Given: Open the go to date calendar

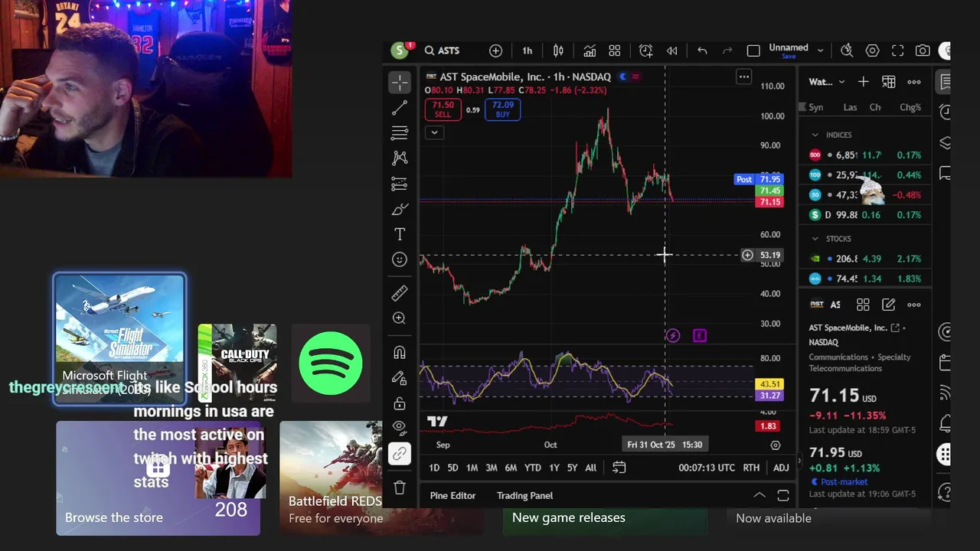Looking at the screenshot, I should pyautogui.click(x=619, y=468).
